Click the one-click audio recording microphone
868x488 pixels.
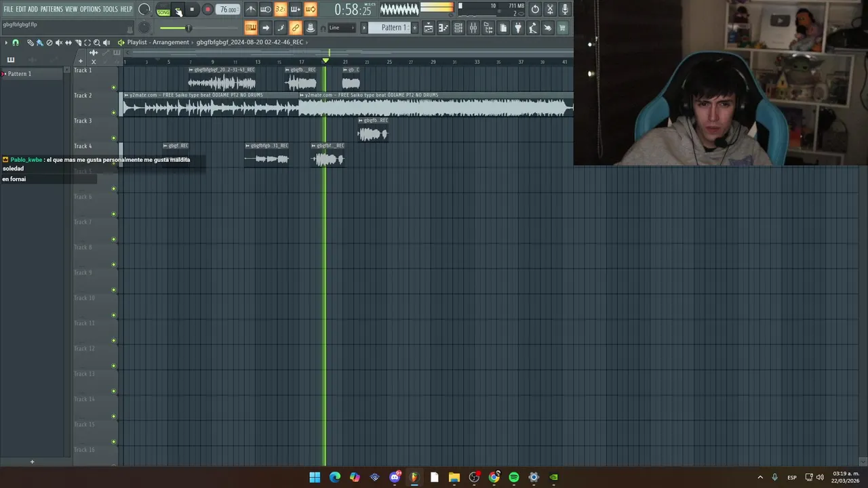[x=565, y=9]
